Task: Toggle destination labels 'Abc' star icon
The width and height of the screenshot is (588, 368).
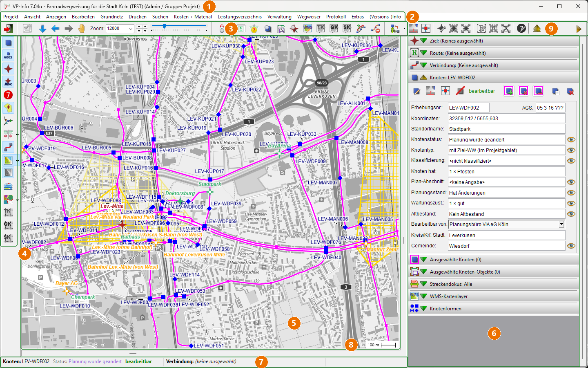Action: click(x=8, y=82)
